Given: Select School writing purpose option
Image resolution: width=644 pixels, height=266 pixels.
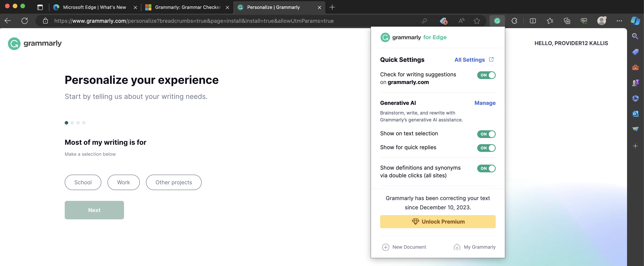Looking at the screenshot, I should click(83, 182).
